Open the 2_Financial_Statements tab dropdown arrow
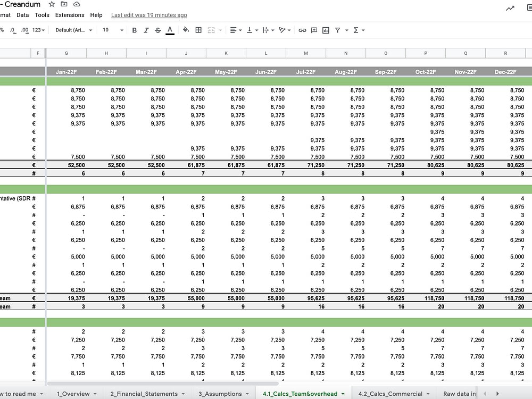The height and width of the screenshot is (399, 532). 183,394
